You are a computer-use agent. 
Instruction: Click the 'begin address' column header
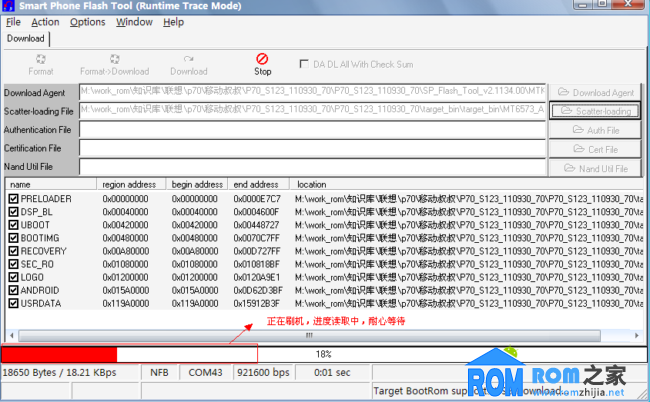[197, 184]
